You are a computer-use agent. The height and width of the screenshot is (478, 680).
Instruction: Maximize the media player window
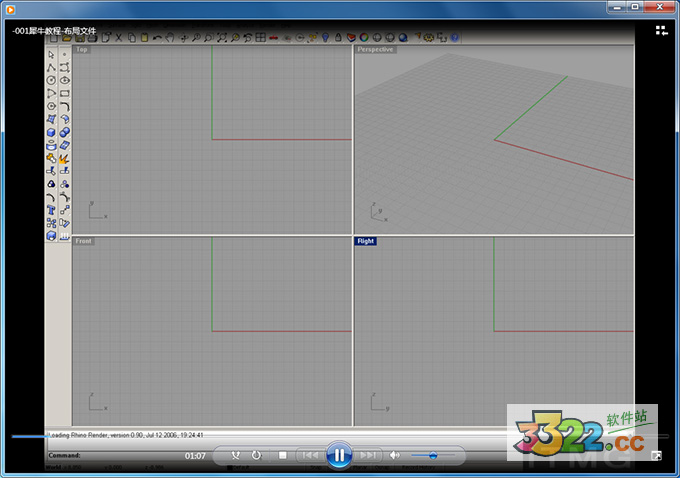[635, 7]
